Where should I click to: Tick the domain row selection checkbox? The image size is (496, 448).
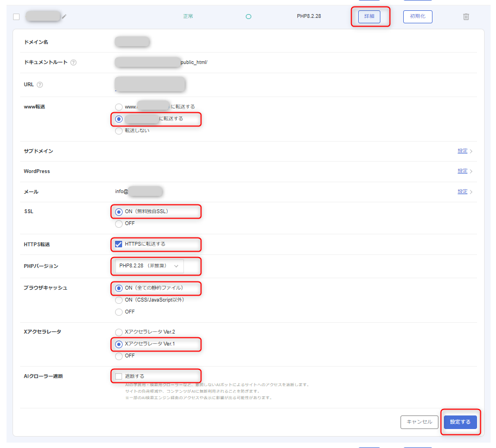click(16, 17)
